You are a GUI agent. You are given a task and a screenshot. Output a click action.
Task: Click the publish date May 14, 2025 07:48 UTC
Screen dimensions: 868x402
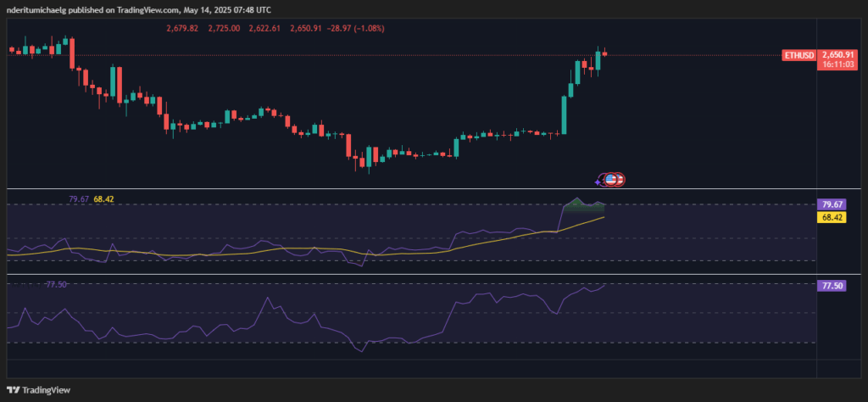[x=225, y=10]
